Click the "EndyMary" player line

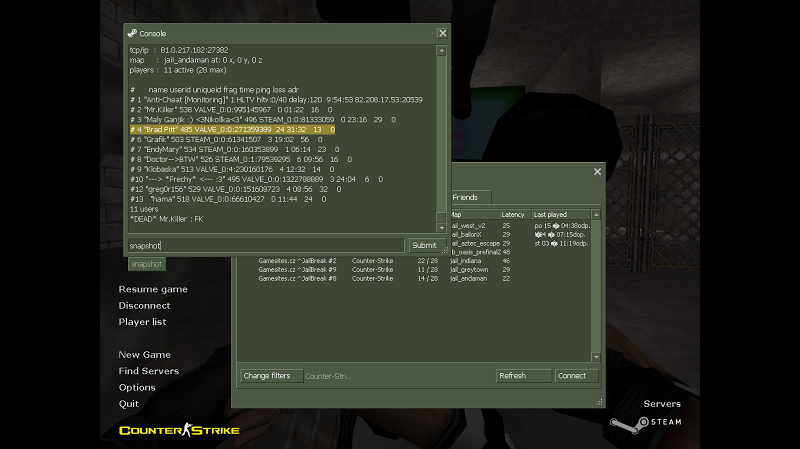234,149
